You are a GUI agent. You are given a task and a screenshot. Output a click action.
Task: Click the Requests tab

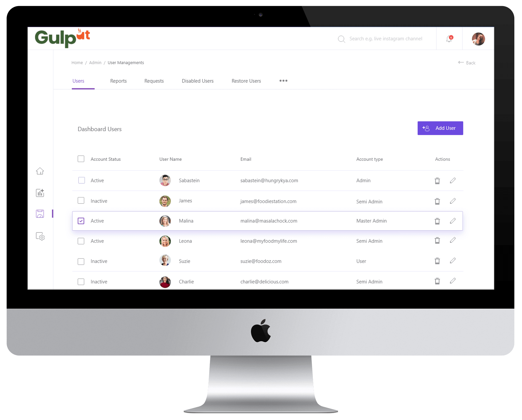click(154, 81)
